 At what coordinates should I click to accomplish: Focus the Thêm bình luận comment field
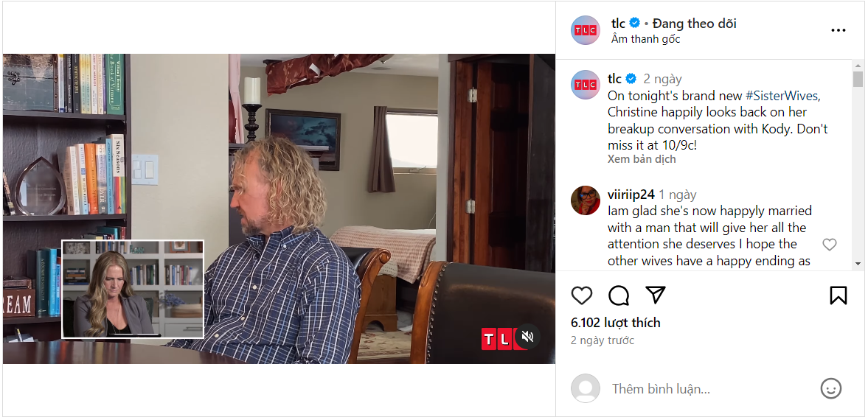click(x=712, y=388)
